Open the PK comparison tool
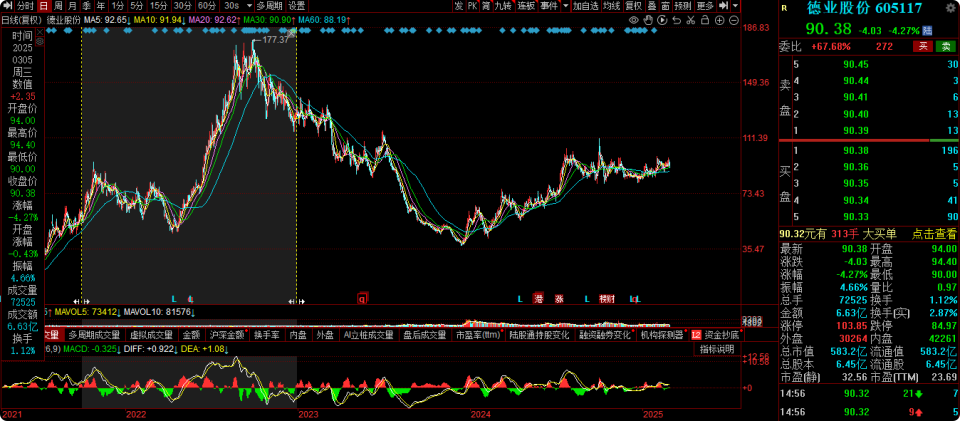This screenshot has width=960, height=421. (x=473, y=6)
